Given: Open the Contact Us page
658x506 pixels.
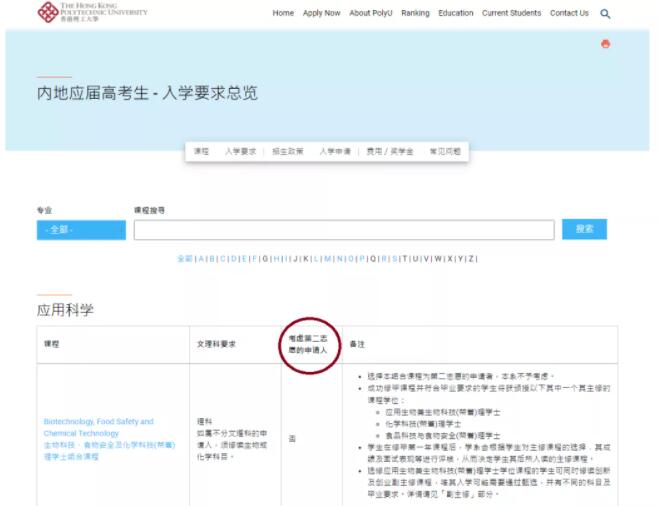Looking at the screenshot, I should click(x=569, y=14).
